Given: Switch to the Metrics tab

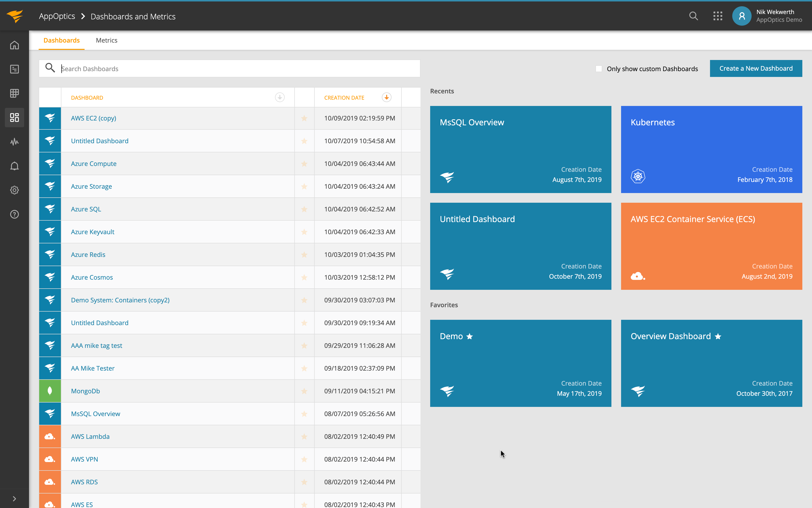Looking at the screenshot, I should pyautogui.click(x=106, y=40).
